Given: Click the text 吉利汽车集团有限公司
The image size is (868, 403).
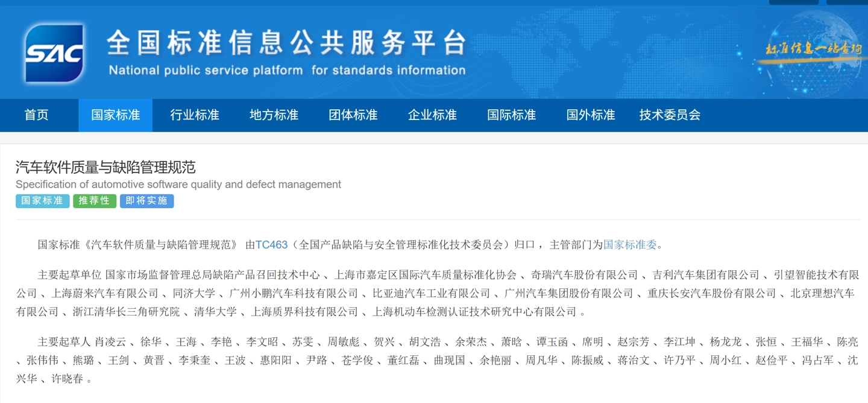Looking at the screenshot, I should point(706,275).
